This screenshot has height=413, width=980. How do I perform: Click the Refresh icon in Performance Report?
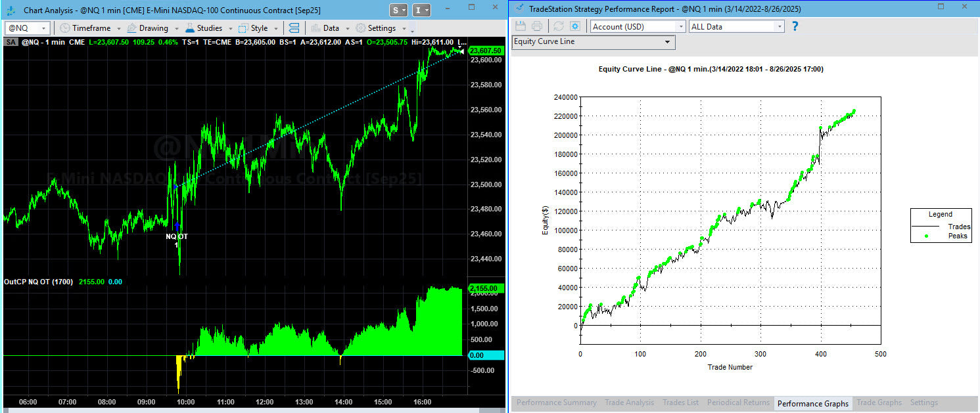559,26
